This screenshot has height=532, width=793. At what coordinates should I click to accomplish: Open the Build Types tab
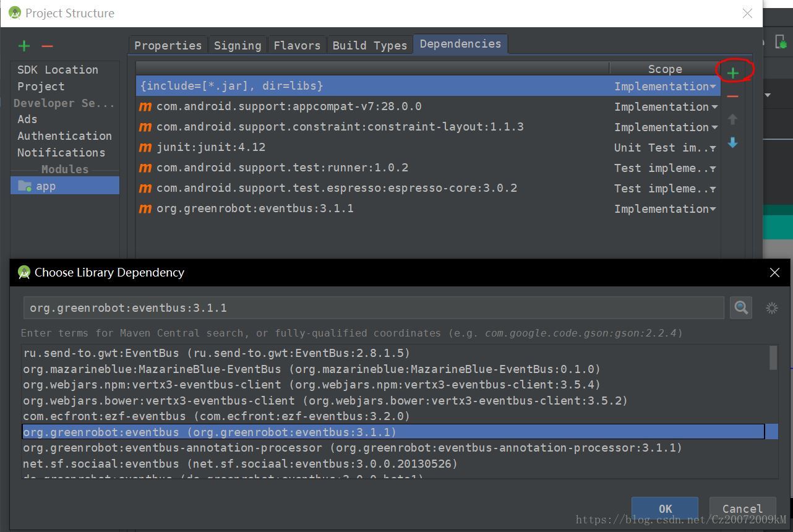tap(369, 45)
